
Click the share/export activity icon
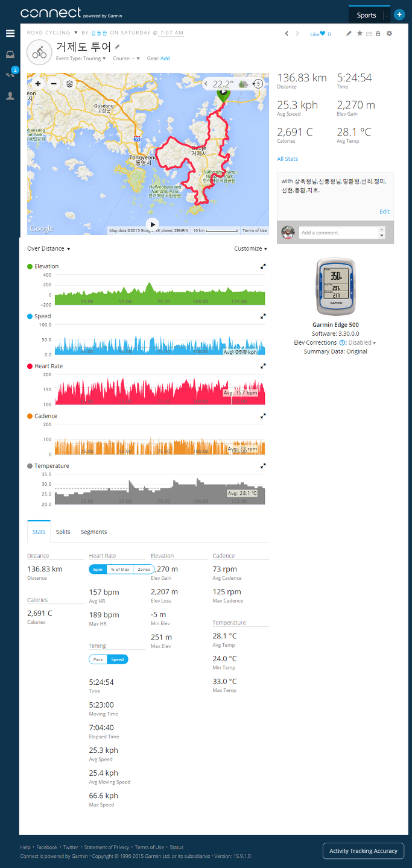369,34
